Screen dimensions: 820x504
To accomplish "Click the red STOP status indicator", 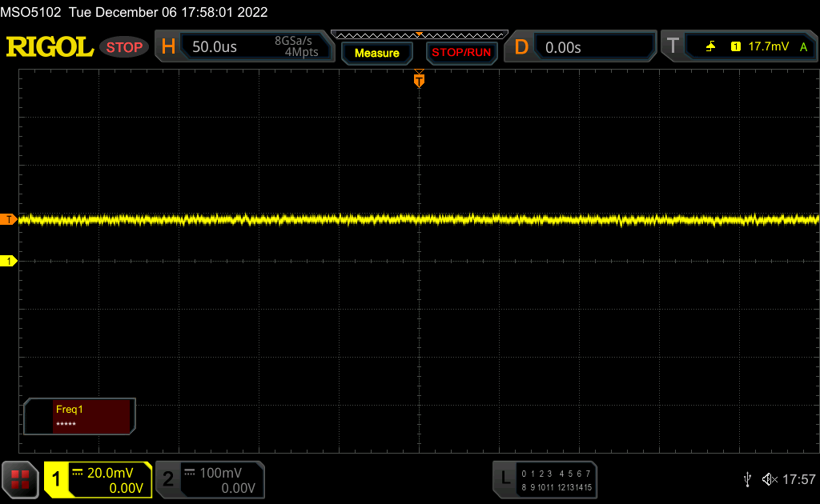I will click(x=124, y=47).
